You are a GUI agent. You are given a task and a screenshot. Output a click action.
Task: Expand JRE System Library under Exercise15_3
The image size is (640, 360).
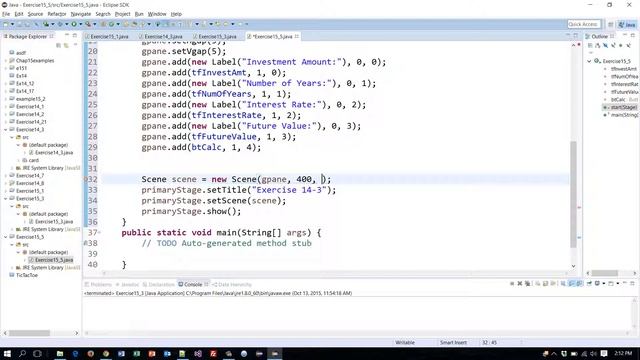pos(12,229)
